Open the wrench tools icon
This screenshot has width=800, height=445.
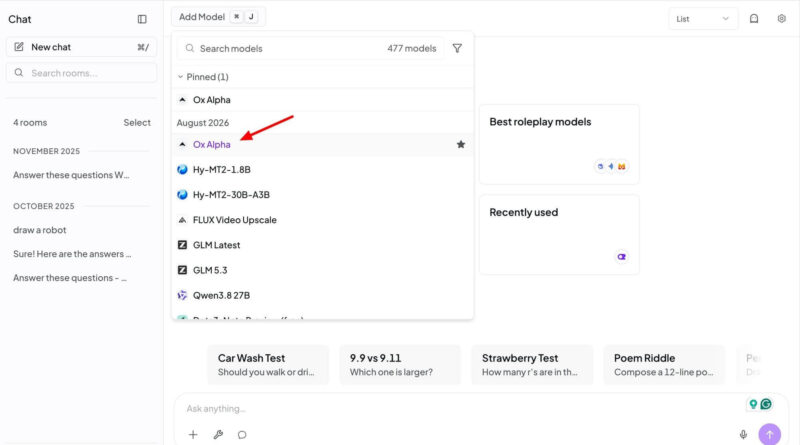pos(218,435)
